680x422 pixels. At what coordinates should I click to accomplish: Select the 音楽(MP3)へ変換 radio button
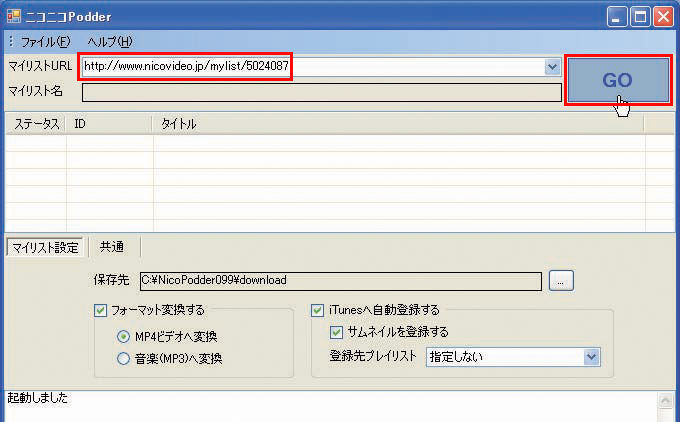pyautogui.click(x=124, y=359)
